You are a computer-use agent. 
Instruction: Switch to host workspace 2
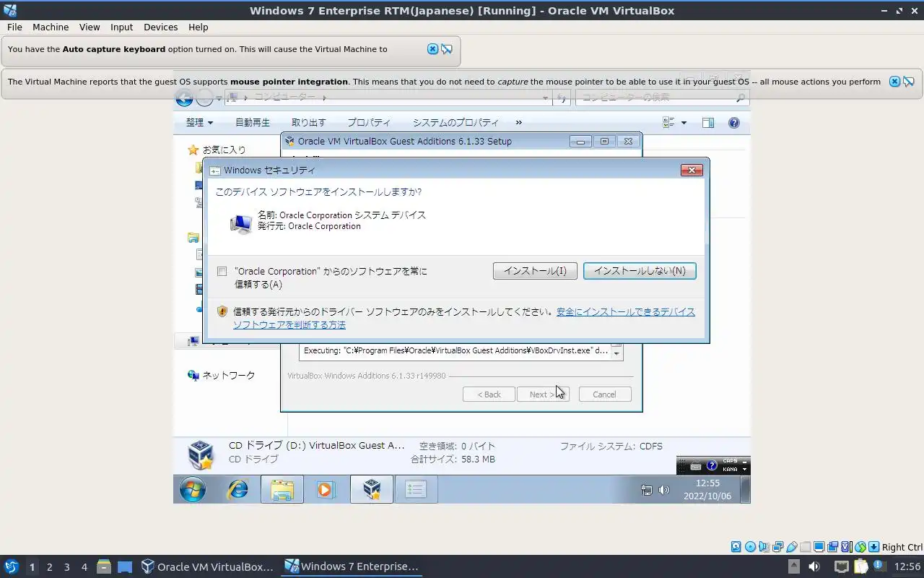click(49, 567)
